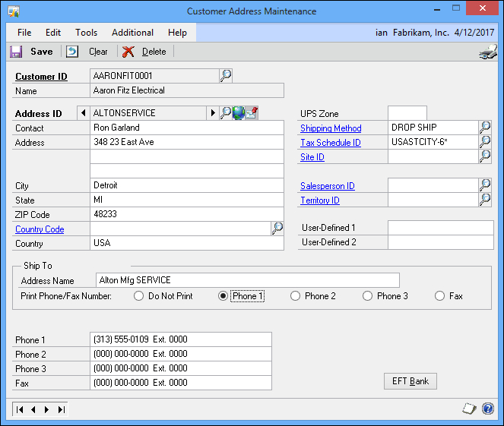Image resolution: width=504 pixels, height=426 pixels.
Task: Select the Fax radio button
Action: (439, 296)
